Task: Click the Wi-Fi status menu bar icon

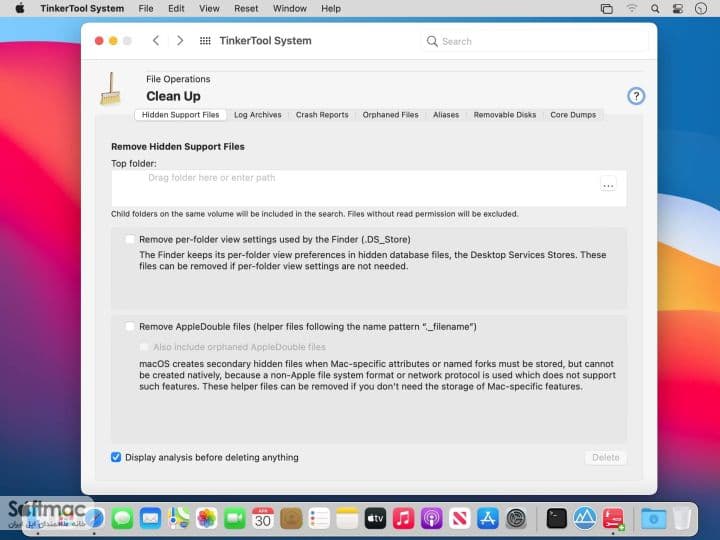Action: [x=632, y=9]
